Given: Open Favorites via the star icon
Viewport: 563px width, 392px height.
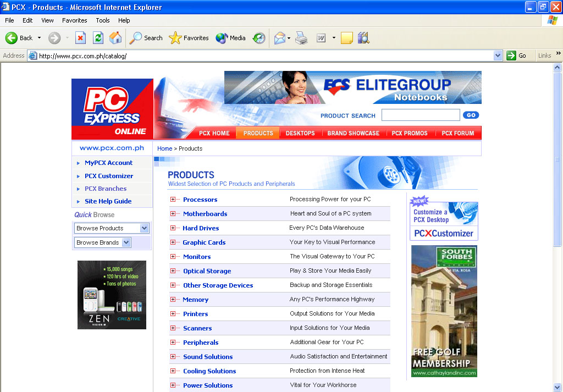Looking at the screenshot, I should (175, 38).
